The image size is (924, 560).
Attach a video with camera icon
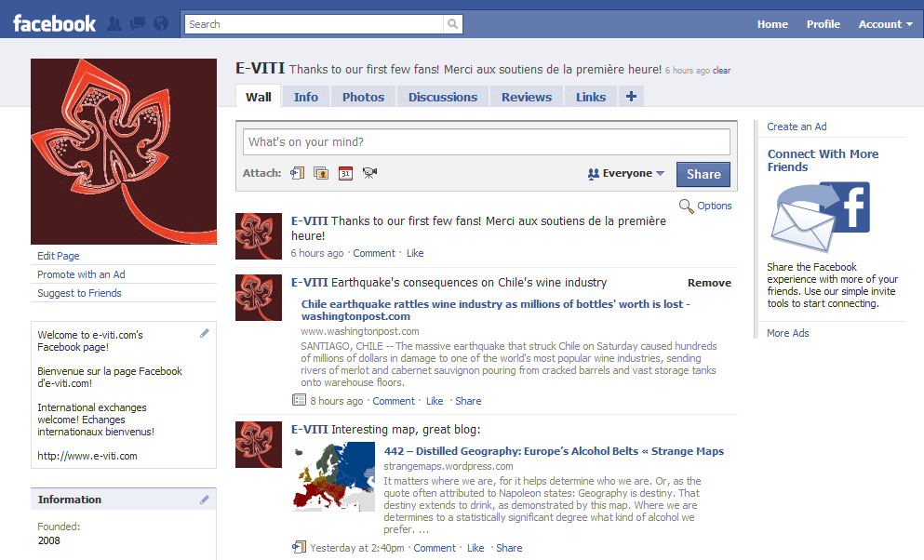369,173
